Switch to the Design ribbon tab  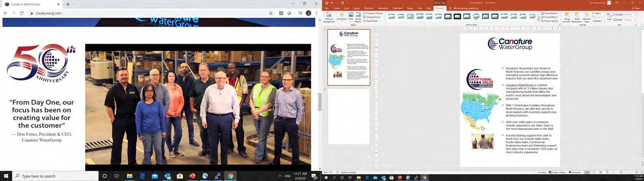pyautogui.click(x=357, y=8)
